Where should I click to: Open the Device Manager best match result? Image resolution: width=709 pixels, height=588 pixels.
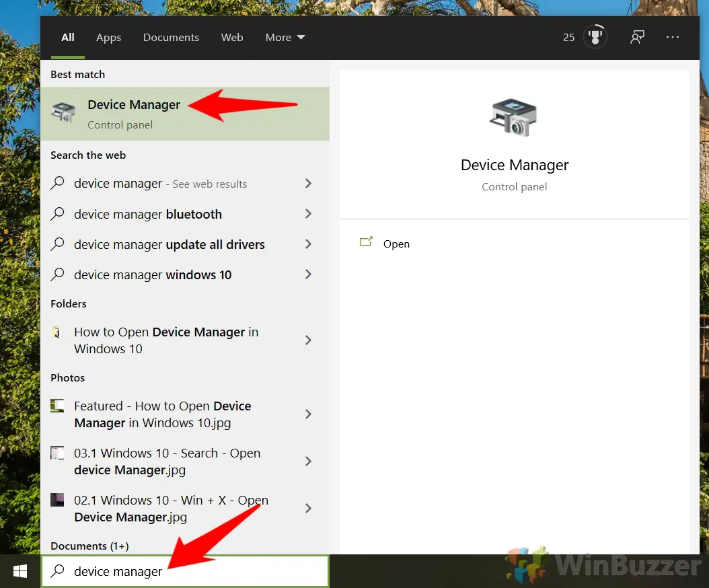click(x=184, y=114)
